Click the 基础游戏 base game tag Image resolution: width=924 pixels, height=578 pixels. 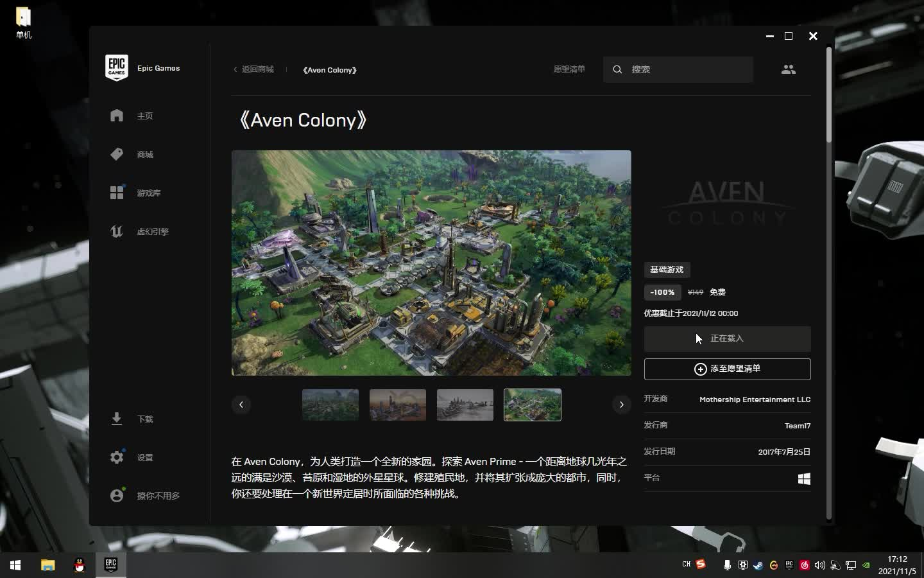click(x=667, y=270)
